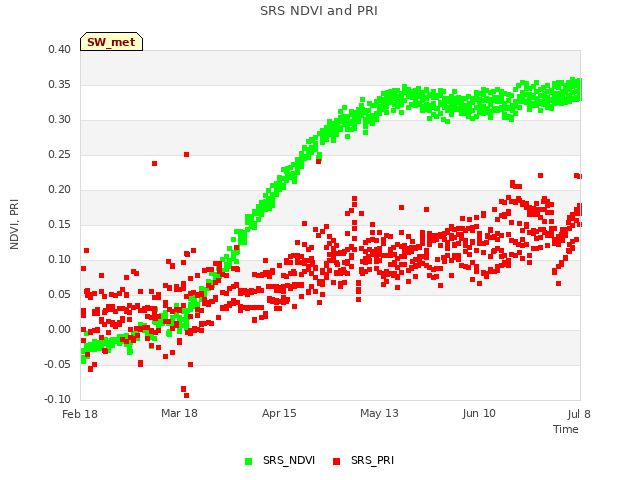Click the Mar 18 x-axis tick label
640x480 pixels.
coord(179,413)
